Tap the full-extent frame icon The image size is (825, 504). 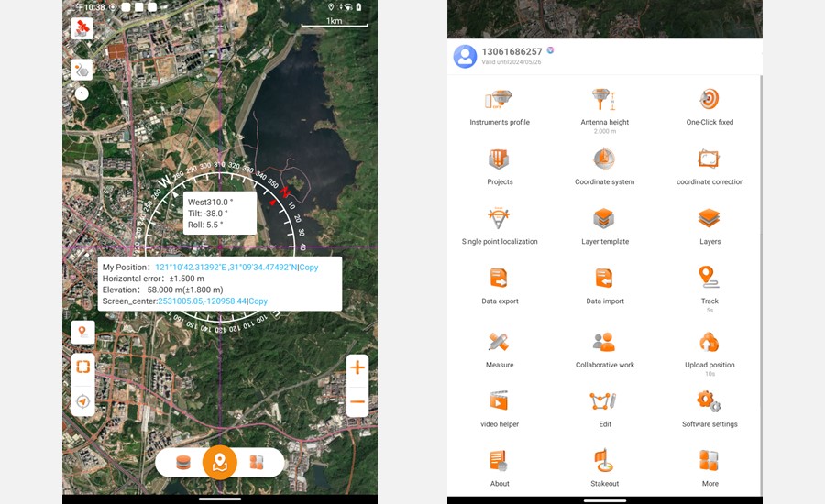(x=82, y=367)
